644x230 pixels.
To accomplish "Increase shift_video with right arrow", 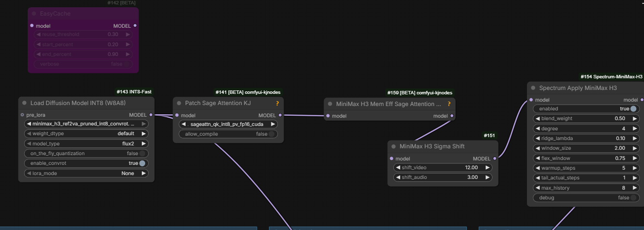I will (x=487, y=167).
